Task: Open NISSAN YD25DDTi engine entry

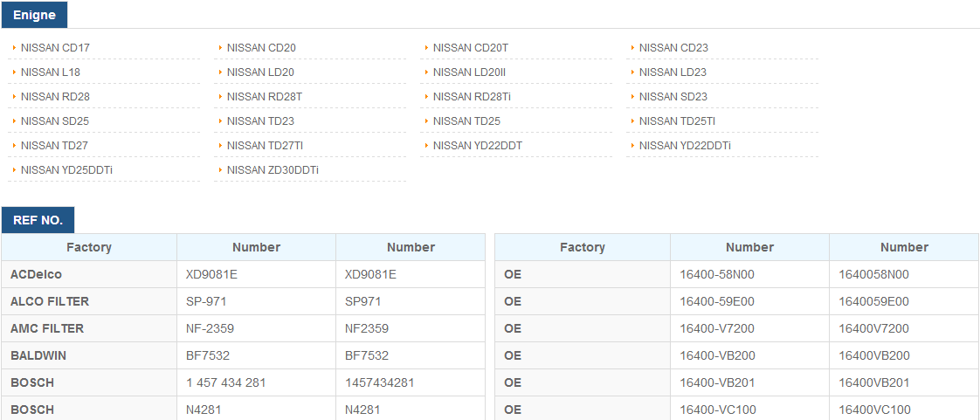Action: 67,169
